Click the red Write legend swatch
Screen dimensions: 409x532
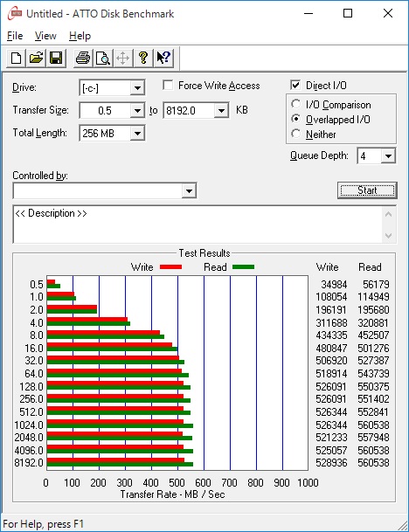point(170,267)
